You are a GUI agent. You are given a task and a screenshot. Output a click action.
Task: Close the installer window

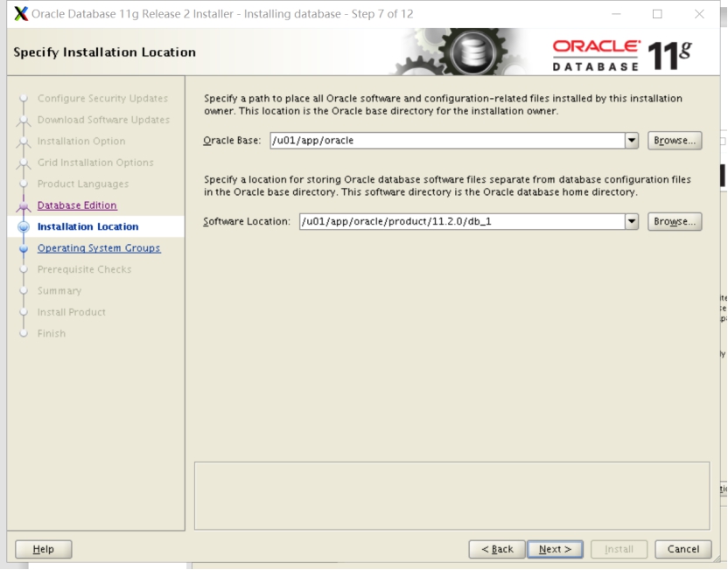[699, 14]
